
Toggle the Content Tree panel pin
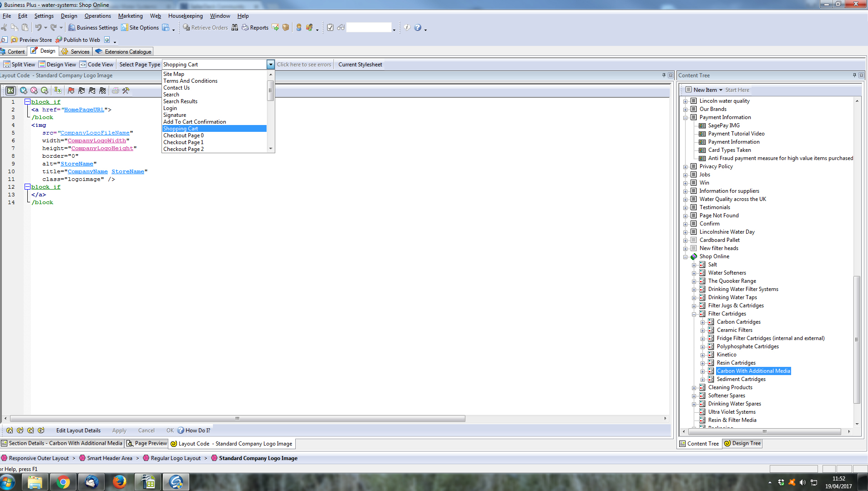point(854,75)
